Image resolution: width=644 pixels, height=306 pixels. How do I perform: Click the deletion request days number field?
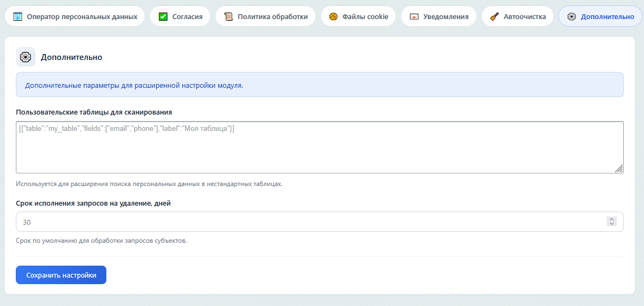click(311, 222)
